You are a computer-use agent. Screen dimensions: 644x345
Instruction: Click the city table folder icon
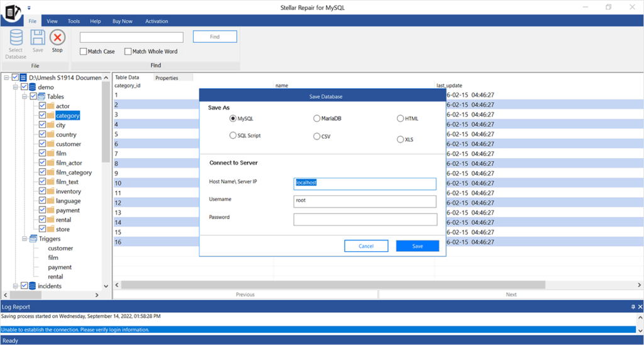[x=50, y=125]
